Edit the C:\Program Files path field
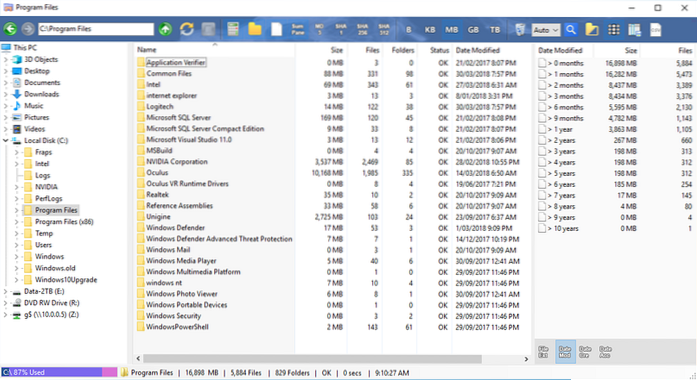This screenshot has width=697, height=380. [x=96, y=29]
